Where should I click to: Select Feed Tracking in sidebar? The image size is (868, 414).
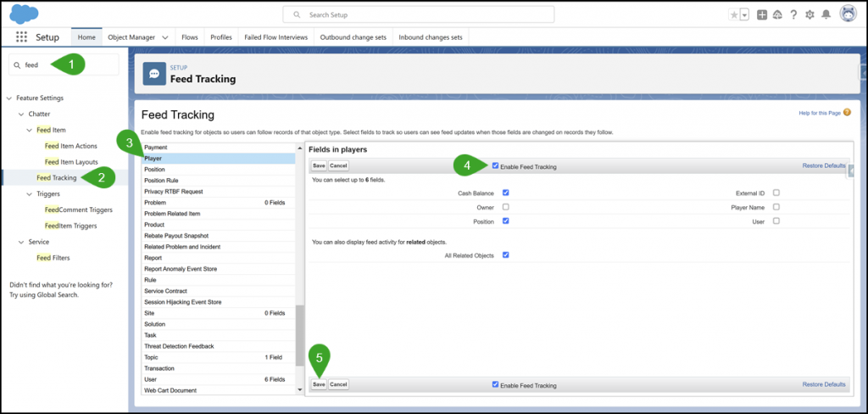point(57,178)
